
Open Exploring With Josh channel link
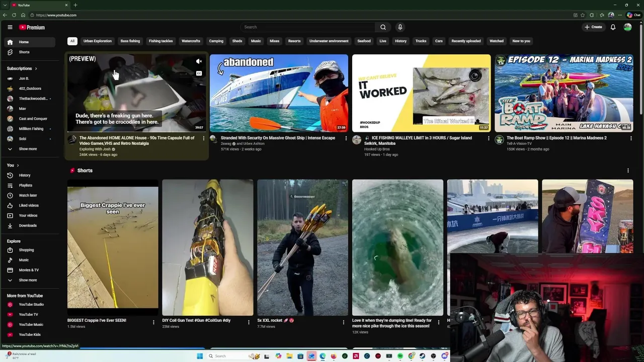point(95,149)
